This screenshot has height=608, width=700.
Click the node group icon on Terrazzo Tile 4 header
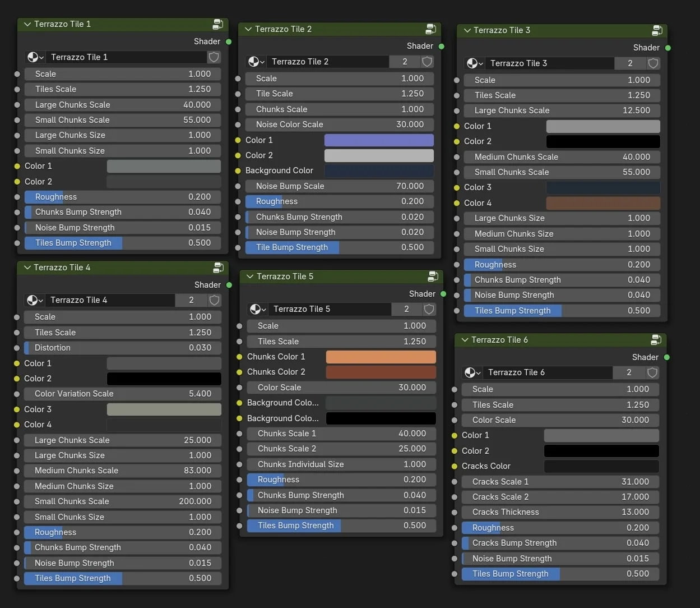(x=217, y=268)
